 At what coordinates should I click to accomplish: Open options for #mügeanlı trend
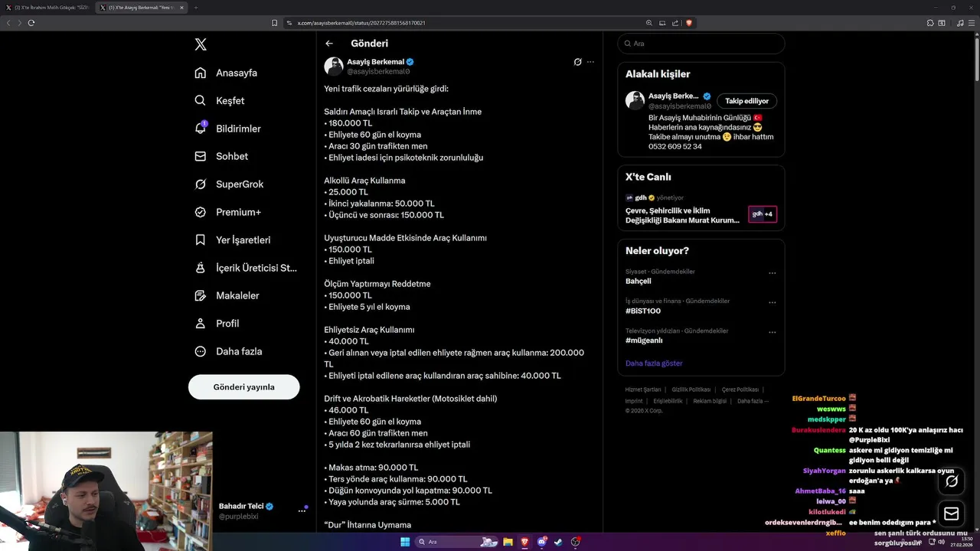[x=772, y=333]
